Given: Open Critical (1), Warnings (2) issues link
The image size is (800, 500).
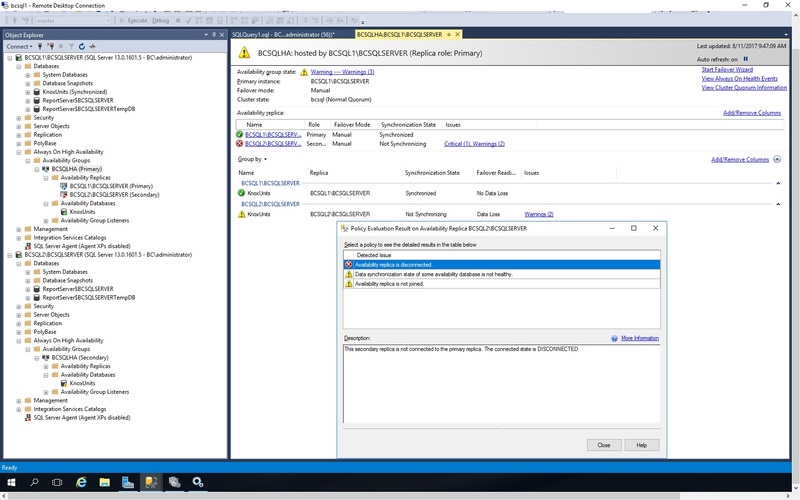Looking at the screenshot, I should pos(474,143).
